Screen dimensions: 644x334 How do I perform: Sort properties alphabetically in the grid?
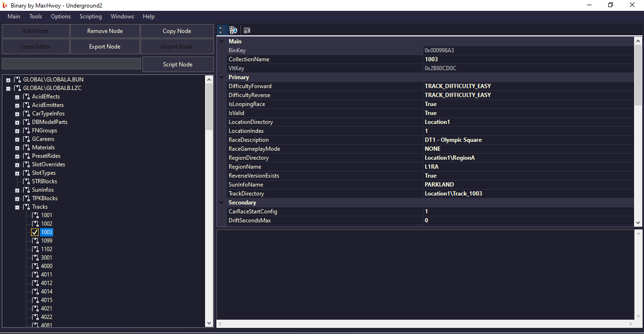233,30
